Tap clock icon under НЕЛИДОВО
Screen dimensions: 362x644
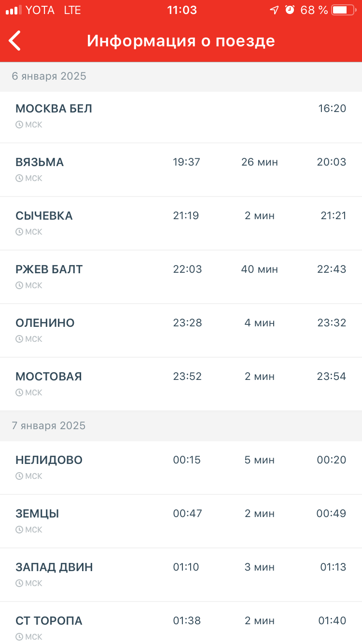[19, 476]
